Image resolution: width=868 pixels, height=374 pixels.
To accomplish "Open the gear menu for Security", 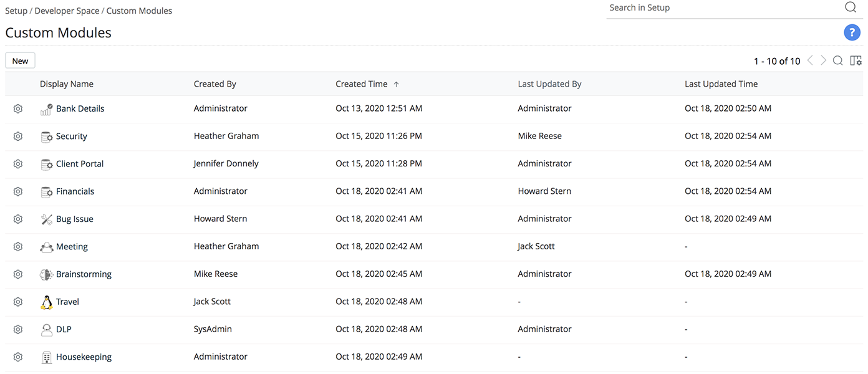I will pyautogui.click(x=18, y=137).
